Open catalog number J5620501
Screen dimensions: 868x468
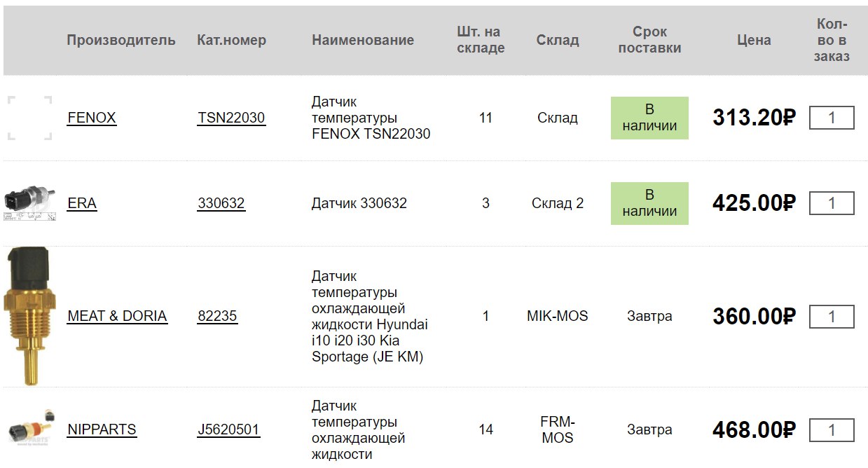[228, 429]
